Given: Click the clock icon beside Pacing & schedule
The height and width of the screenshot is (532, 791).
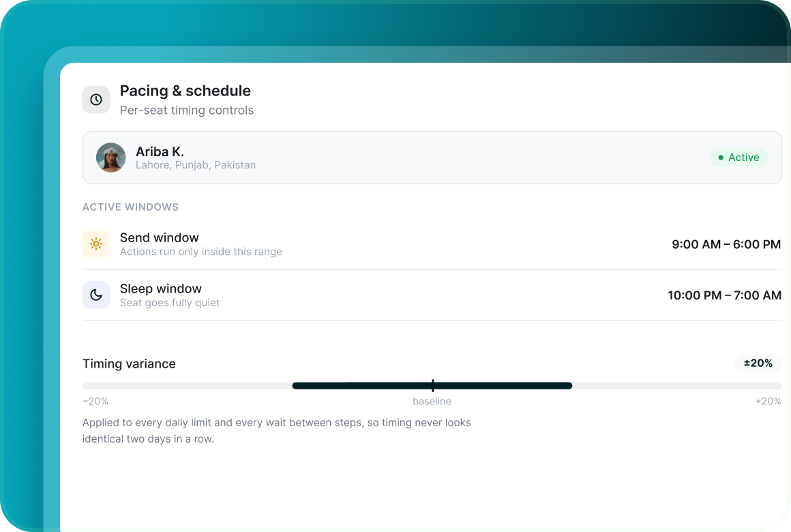Looking at the screenshot, I should (96, 100).
